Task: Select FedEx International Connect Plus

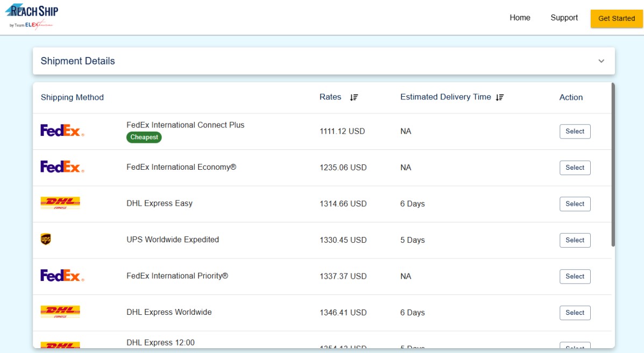Action: coord(575,131)
